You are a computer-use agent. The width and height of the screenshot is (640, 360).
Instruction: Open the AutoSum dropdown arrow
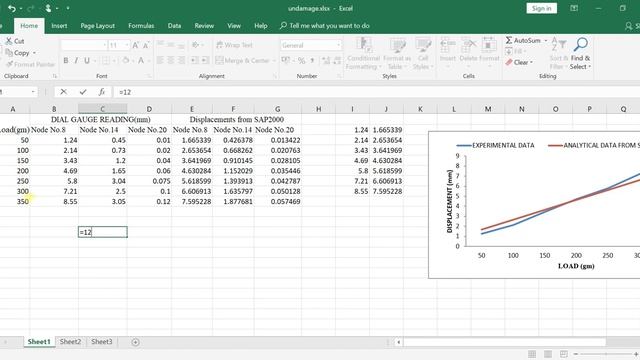[546, 40]
